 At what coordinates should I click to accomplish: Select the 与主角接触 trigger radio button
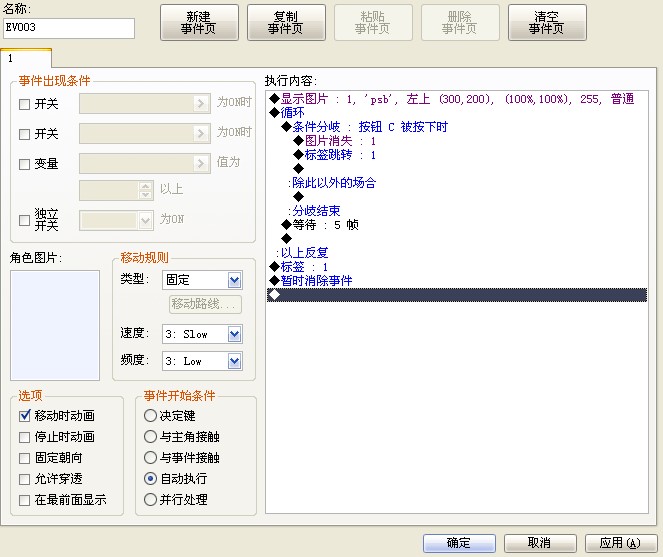tap(150, 436)
